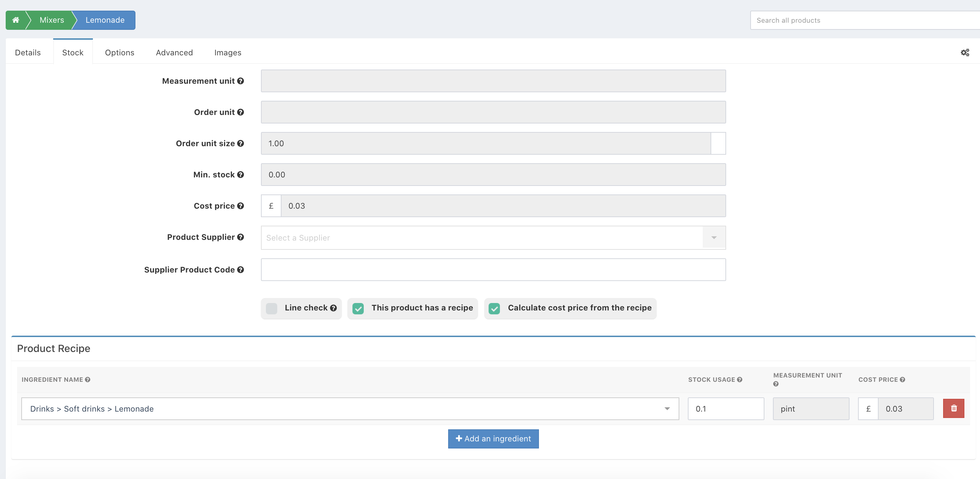The image size is (980, 479).
Task: Click the home icon in breadcrumb
Action: pyautogui.click(x=16, y=20)
